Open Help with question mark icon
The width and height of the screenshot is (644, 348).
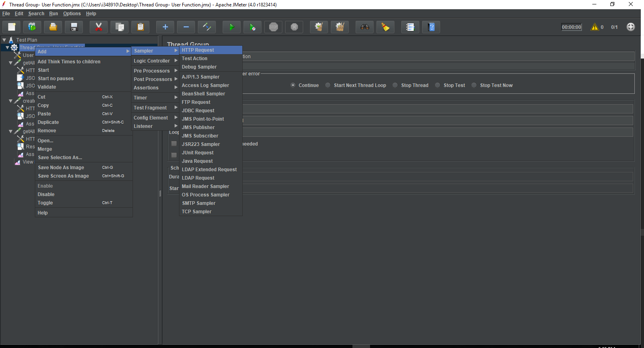tap(431, 27)
